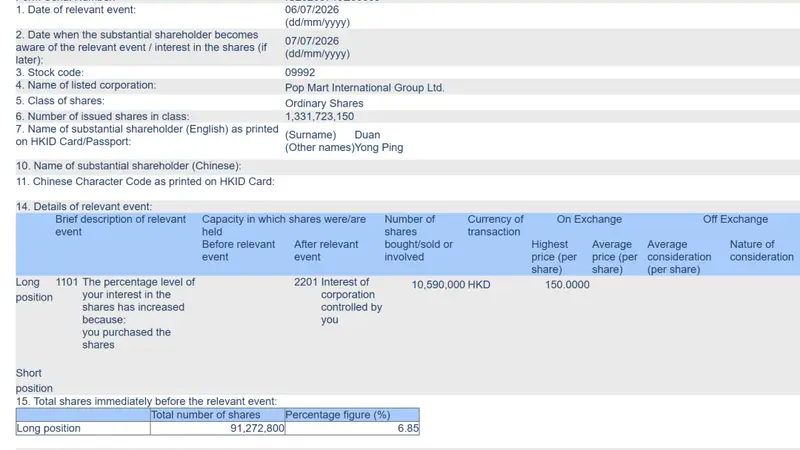The height and width of the screenshot is (450, 800).
Task: Click event code 1101 in long position row
Action: pyautogui.click(x=67, y=282)
